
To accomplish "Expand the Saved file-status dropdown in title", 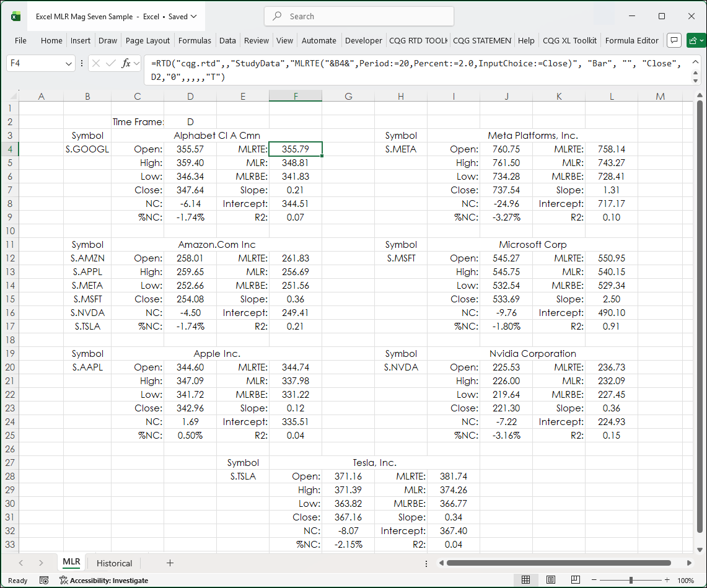I will [194, 17].
